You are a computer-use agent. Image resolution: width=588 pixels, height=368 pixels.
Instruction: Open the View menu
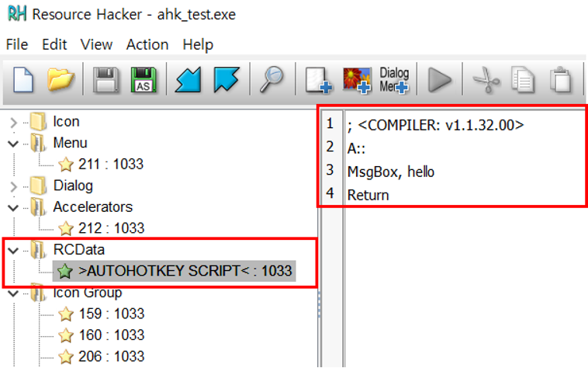click(96, 44)
